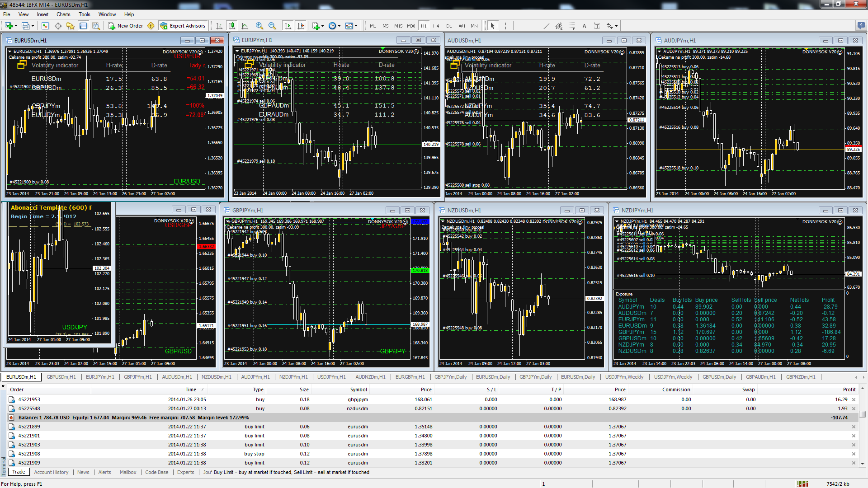
Task: Select the Text Label tool
Action: tap(597, 26)
